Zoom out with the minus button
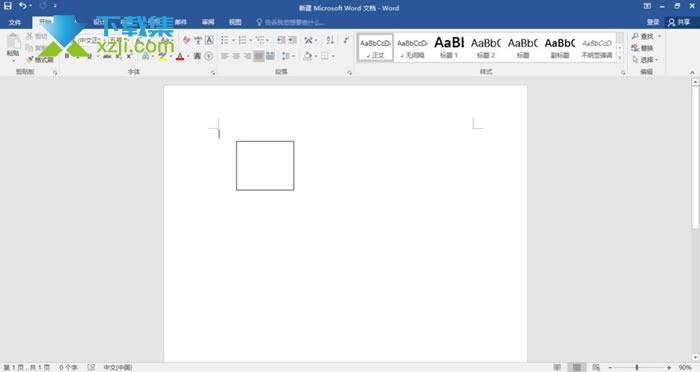Screen dimensions: 700x372 coord(610,367)
